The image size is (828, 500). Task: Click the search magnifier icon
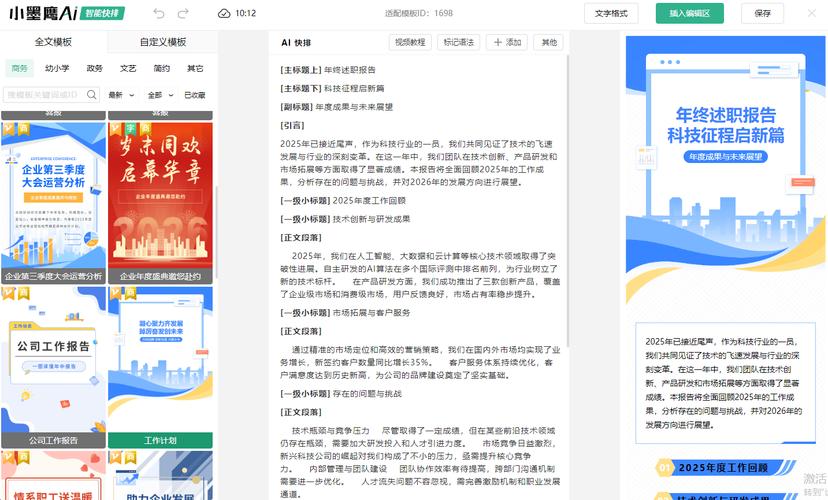[92, 95]
